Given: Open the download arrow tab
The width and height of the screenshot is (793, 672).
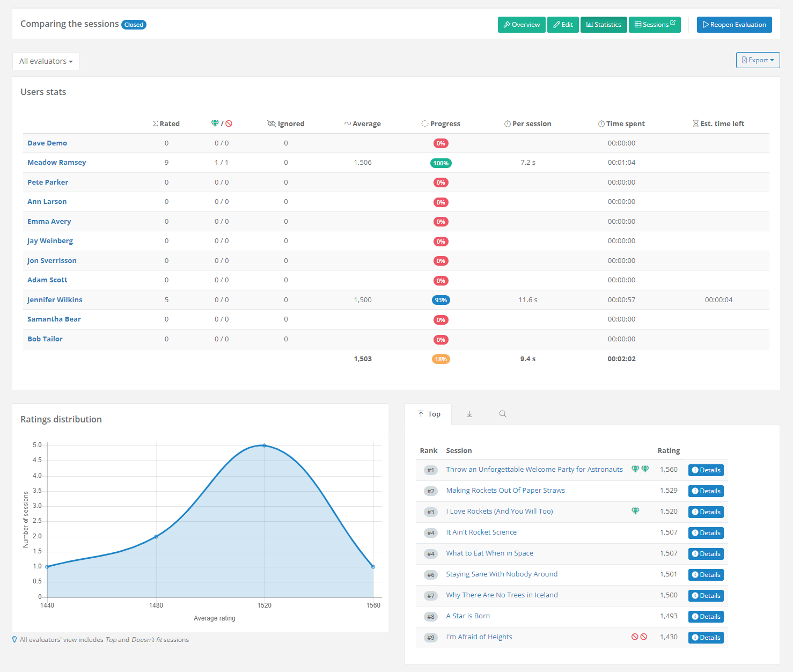Looking at the screenshot, I should [x=469, y=414].
